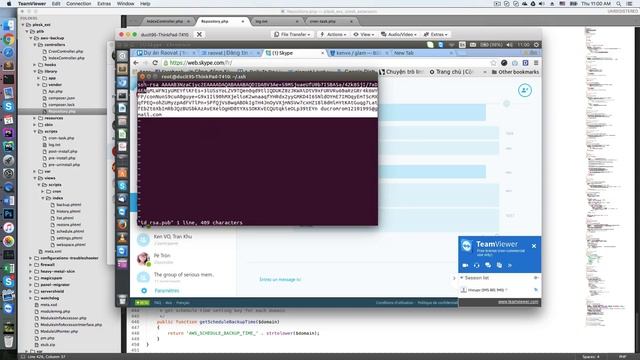The height and width of the screenshot is (360, 640).
Task: Open Chrome hamburger menu in remote browser
Action: tap(536, 63)
